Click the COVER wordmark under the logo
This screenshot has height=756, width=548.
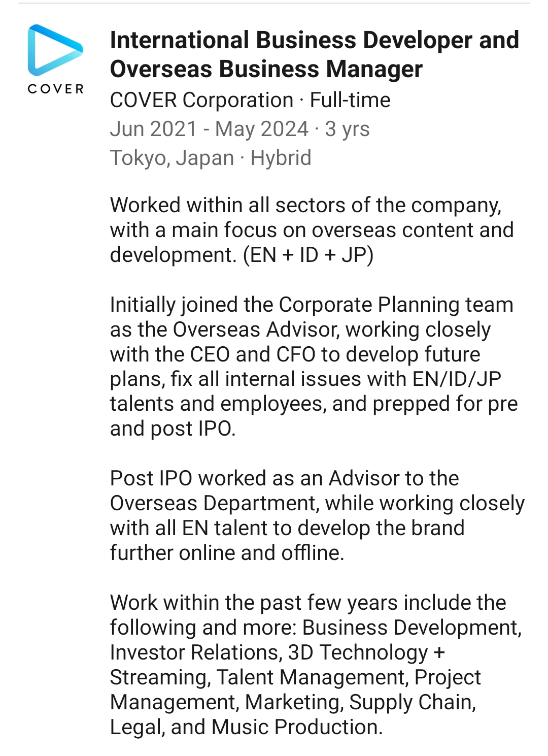point(55,89)
